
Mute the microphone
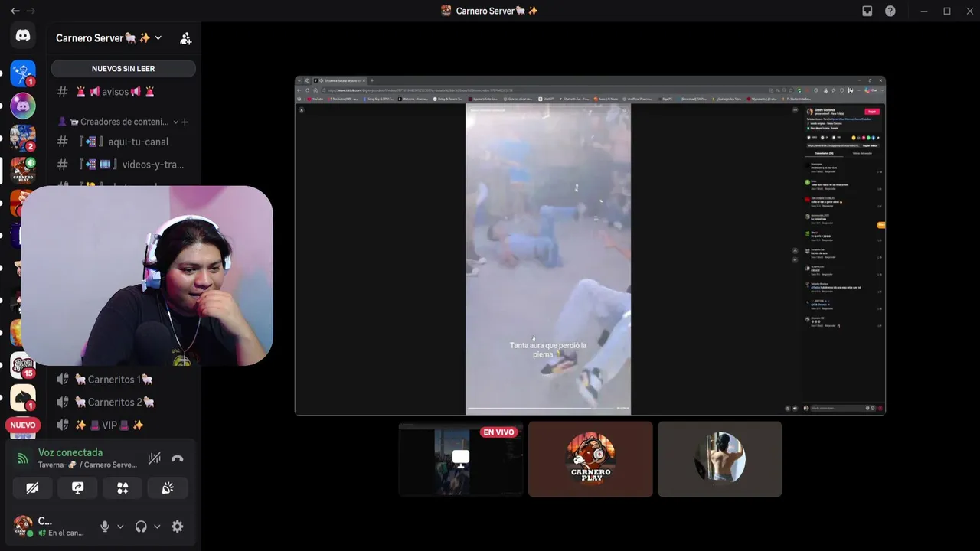click(x=105, y=527)
